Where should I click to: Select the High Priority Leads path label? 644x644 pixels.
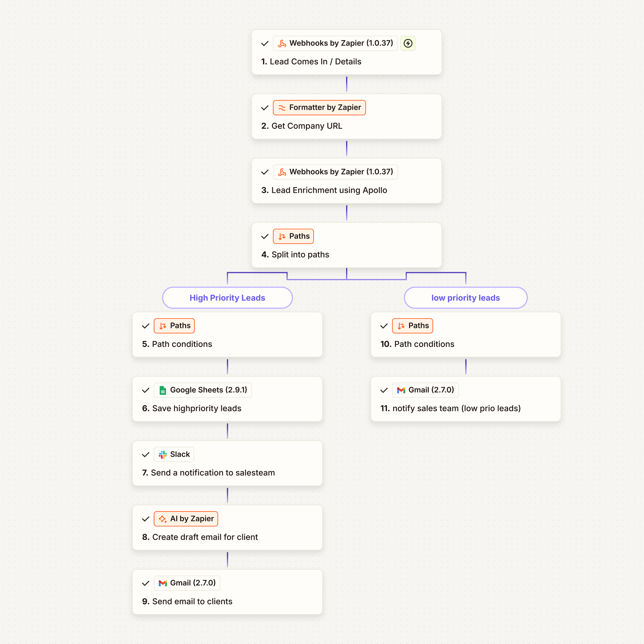[x=227, y=298]
